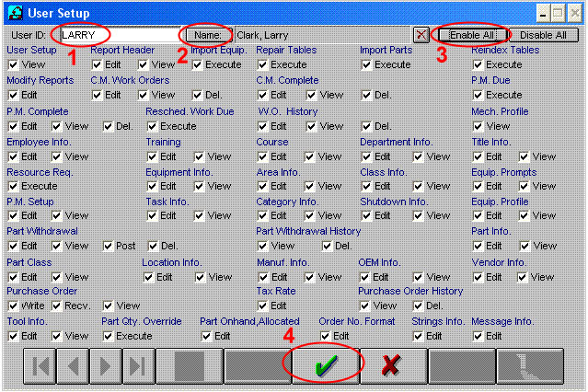Screen dimensions: 588x392
Task: Click the small red X beside the name field
Action: [421, 35]
